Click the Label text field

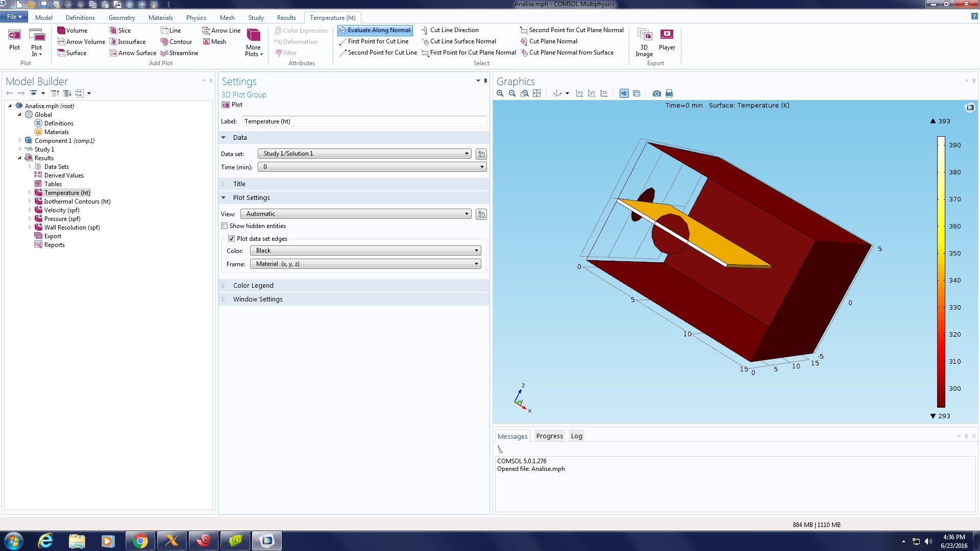coord(364,121)
